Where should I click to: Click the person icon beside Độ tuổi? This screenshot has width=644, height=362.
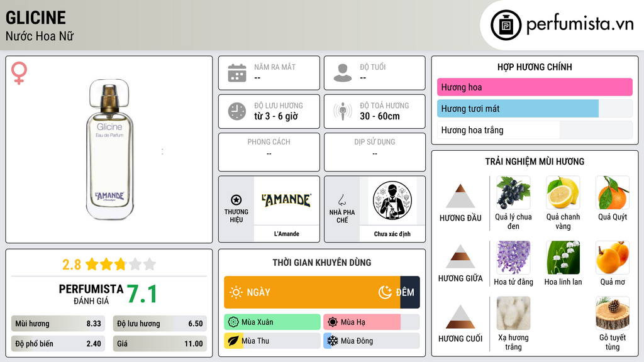point(343,73)
